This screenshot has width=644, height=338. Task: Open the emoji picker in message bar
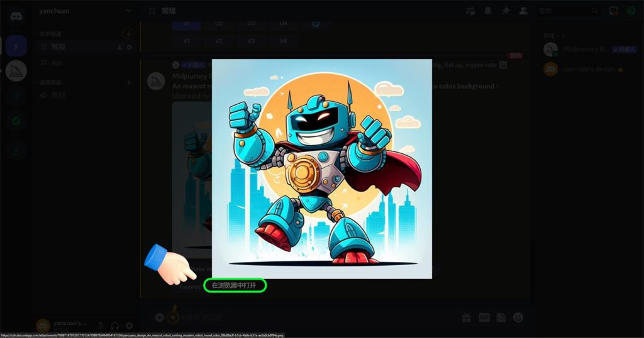tap(518, 317)
